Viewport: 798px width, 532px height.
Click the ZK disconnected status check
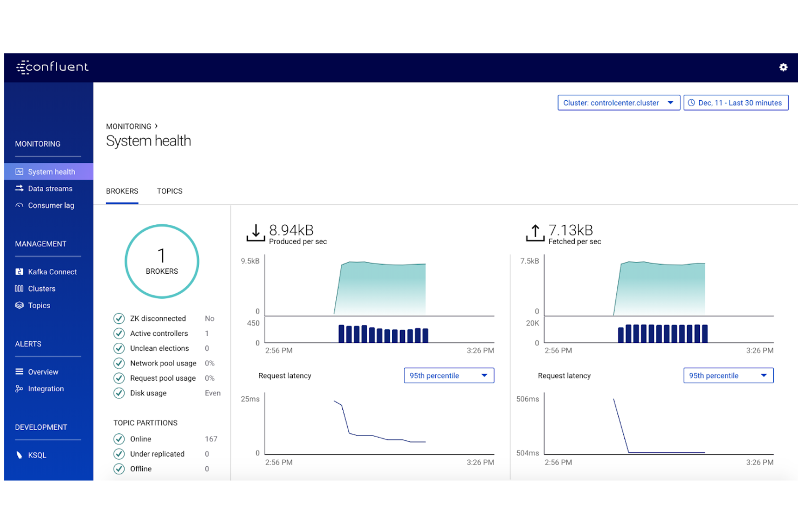coord(119,319)
